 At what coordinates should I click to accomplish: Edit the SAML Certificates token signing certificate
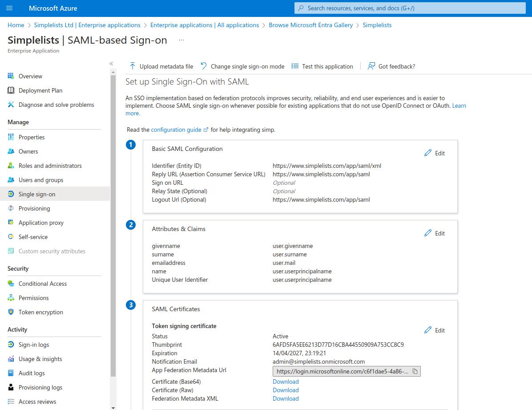coord(435,330)
